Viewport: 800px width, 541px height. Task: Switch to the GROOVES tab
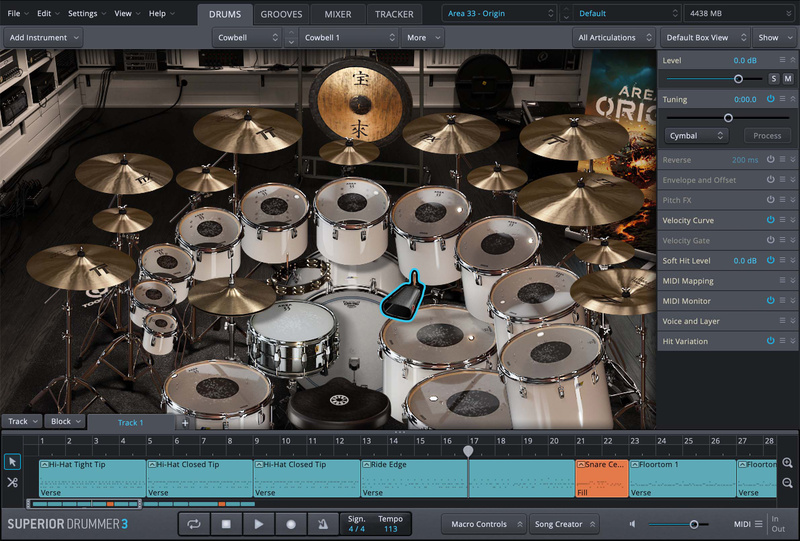[x=281, y=14]
